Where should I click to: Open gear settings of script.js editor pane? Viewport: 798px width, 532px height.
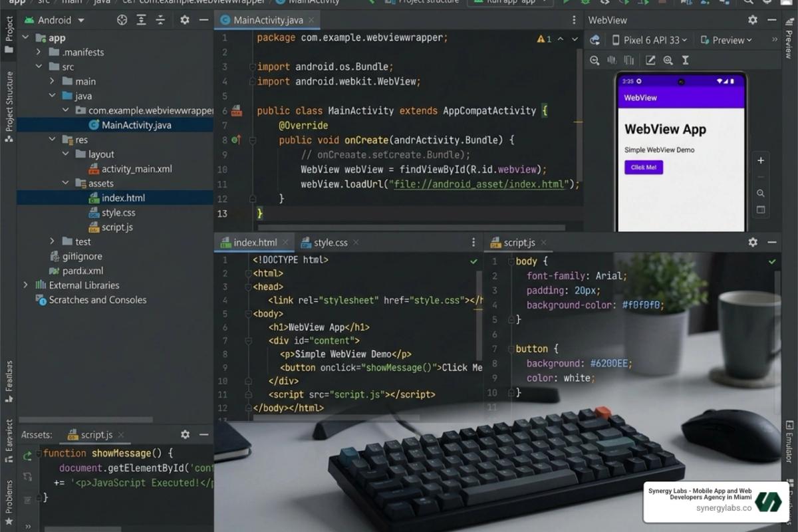point(752,242)
